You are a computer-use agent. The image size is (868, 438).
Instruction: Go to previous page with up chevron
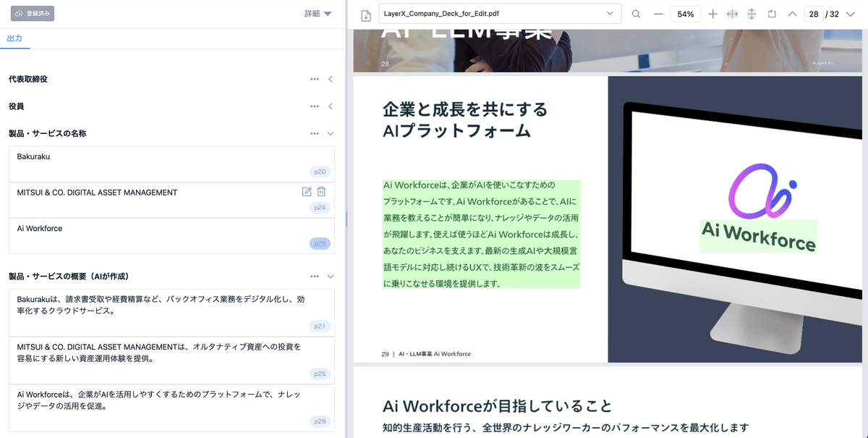792,14
